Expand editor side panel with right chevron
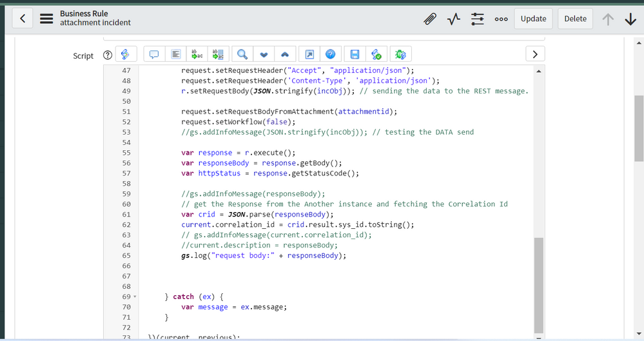The height and width of the screenshot is (341, 644). [x=535, y=54]
